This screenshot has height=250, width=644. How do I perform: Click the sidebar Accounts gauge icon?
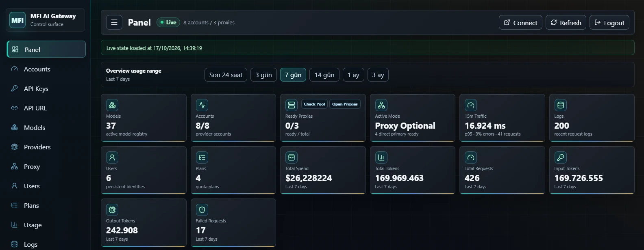tap(14, 69)
